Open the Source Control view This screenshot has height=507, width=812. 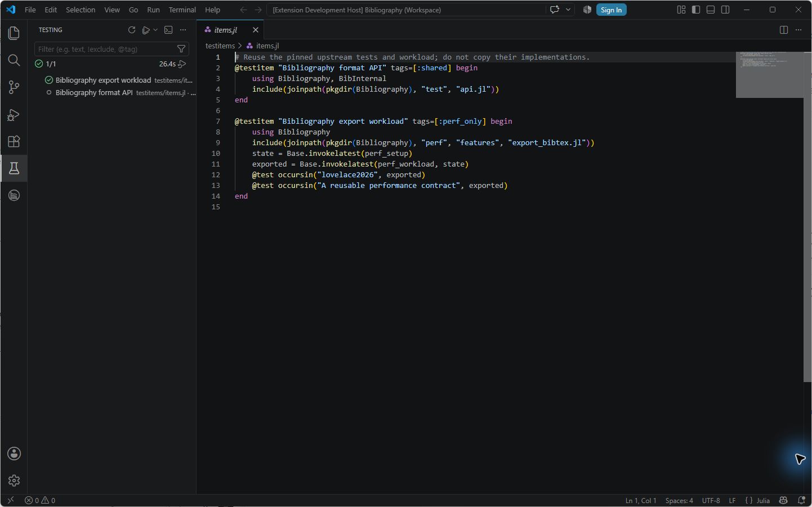(x=14, y=87)
